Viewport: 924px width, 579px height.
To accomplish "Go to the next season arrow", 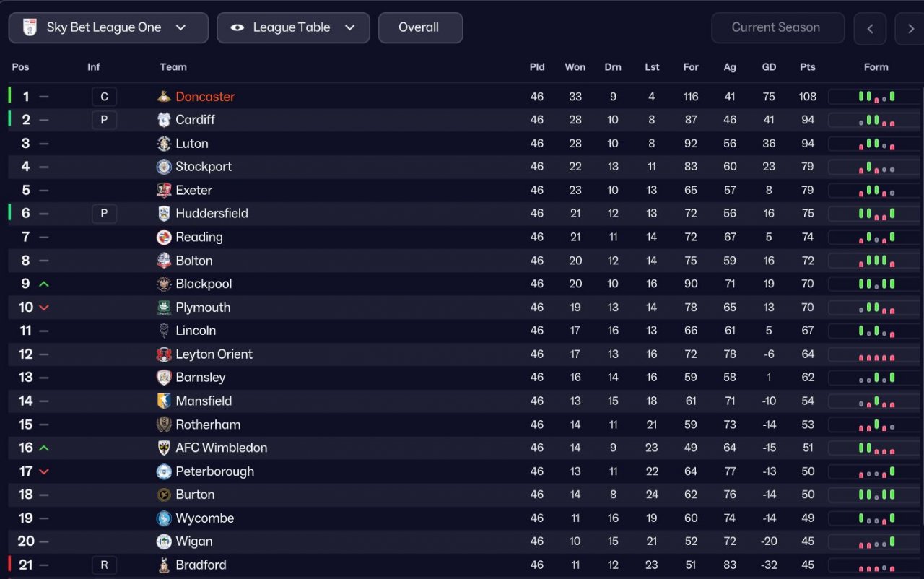I will [909, 29].
